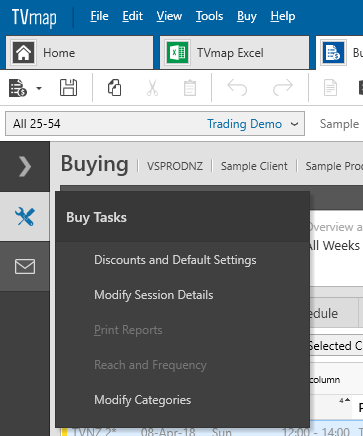Screen dimensions: 363x436
Task: Click the sort arrow column header marked 4
Action: pos(345,400)
